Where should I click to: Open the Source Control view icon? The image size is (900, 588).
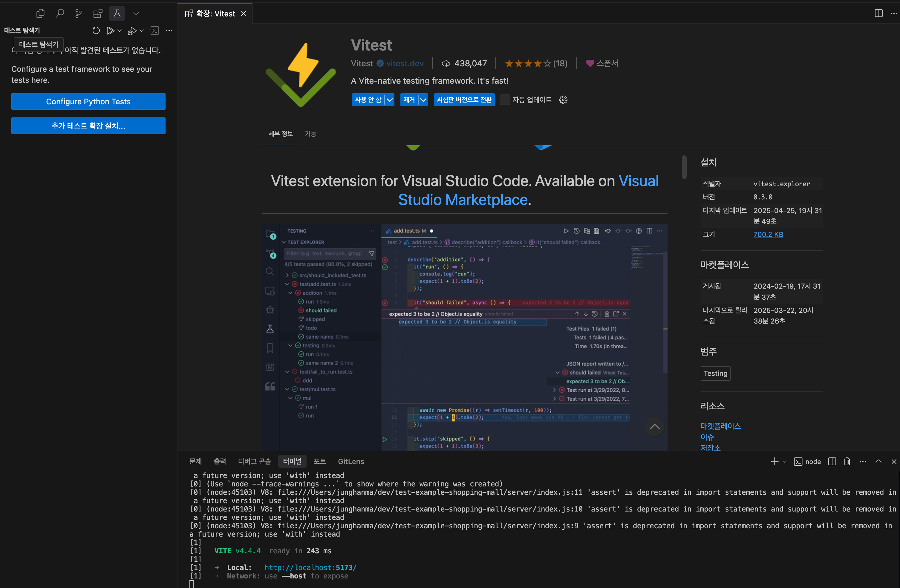pos(79,14)
